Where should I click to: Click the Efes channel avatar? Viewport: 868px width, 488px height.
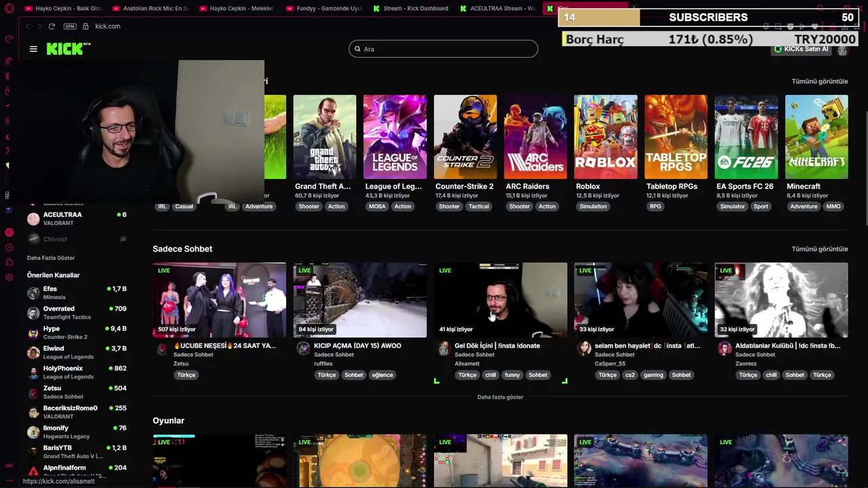(33, 293)
